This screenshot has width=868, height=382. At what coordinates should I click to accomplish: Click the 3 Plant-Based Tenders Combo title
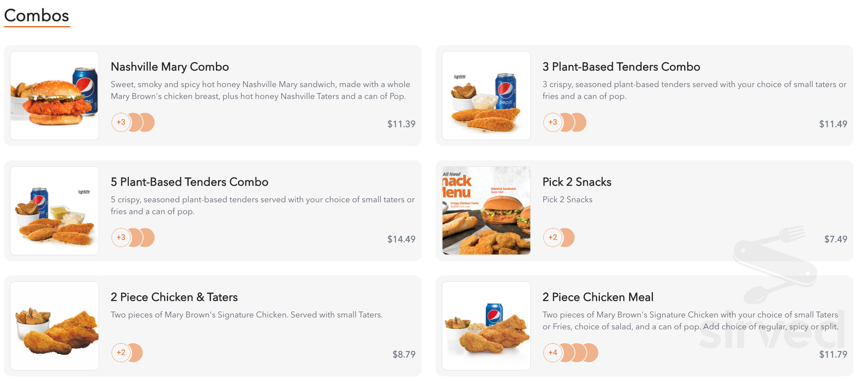coord(621,67)
